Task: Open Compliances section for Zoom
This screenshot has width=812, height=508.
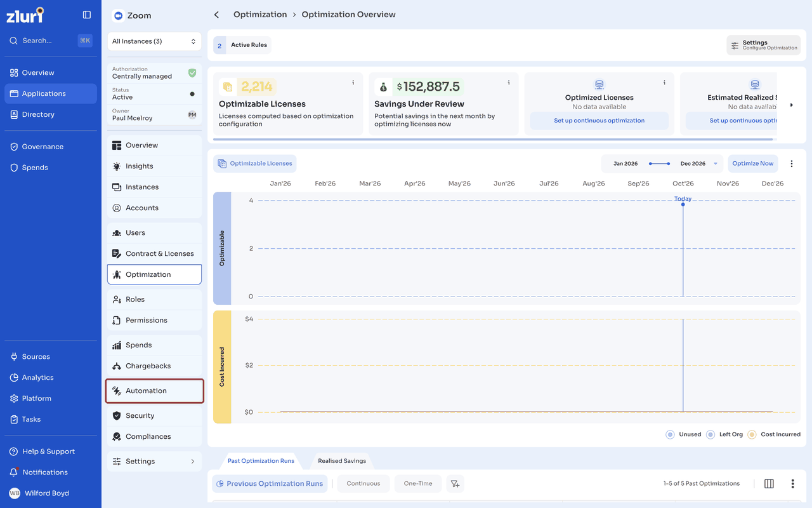Action: 154,437
